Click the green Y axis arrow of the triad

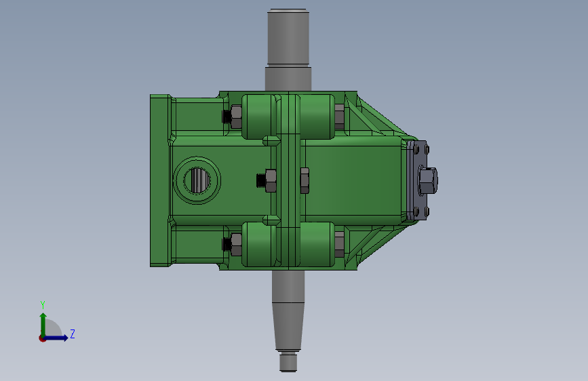[x=43, y=325]
